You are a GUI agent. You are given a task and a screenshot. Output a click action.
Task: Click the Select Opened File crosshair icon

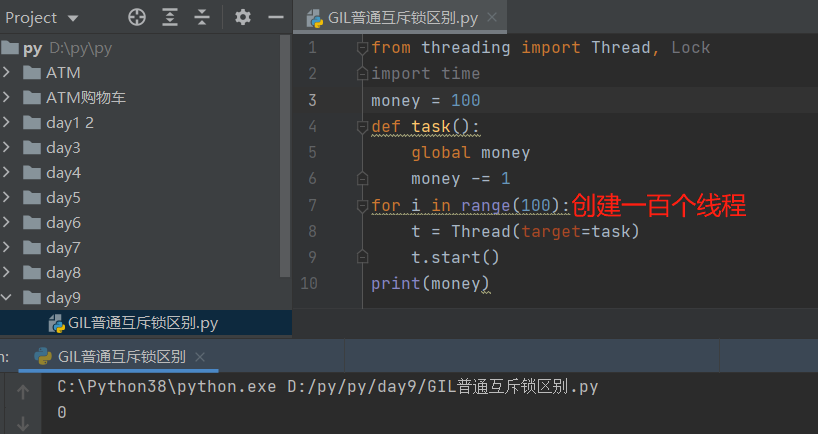[x=138, y=17]
